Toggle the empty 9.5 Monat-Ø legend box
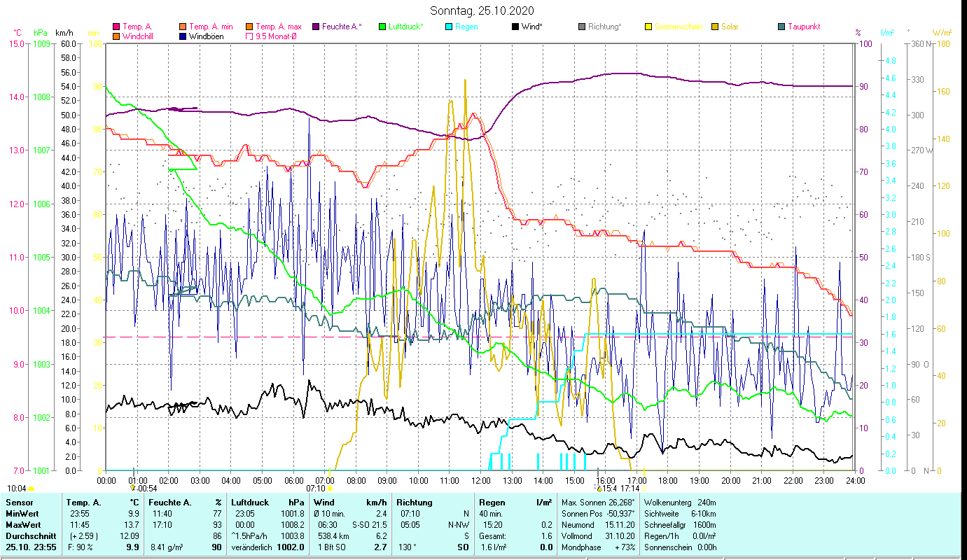The image size is (967, 560). (249, 36)
